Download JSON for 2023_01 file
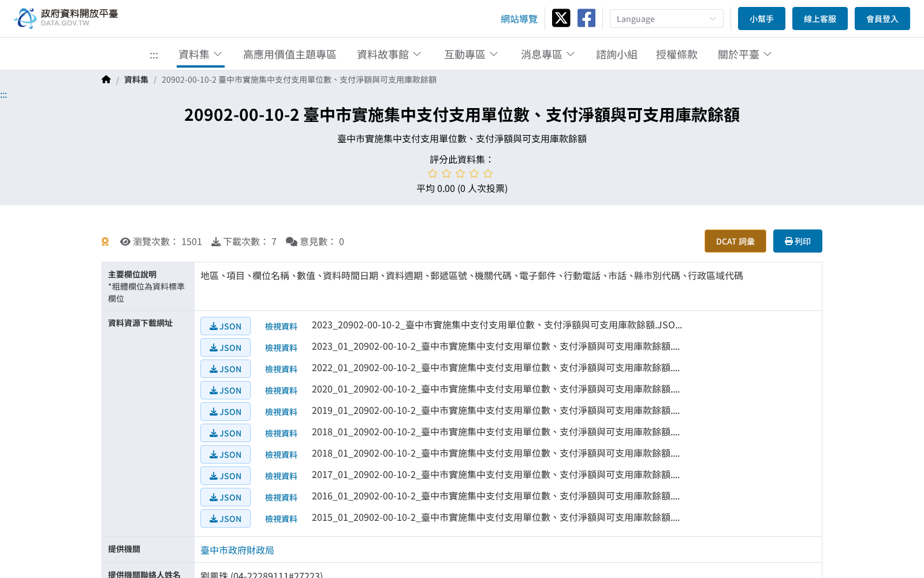This screenshot has width=924, height=578. pyautogui.click(x=225, y=347)
